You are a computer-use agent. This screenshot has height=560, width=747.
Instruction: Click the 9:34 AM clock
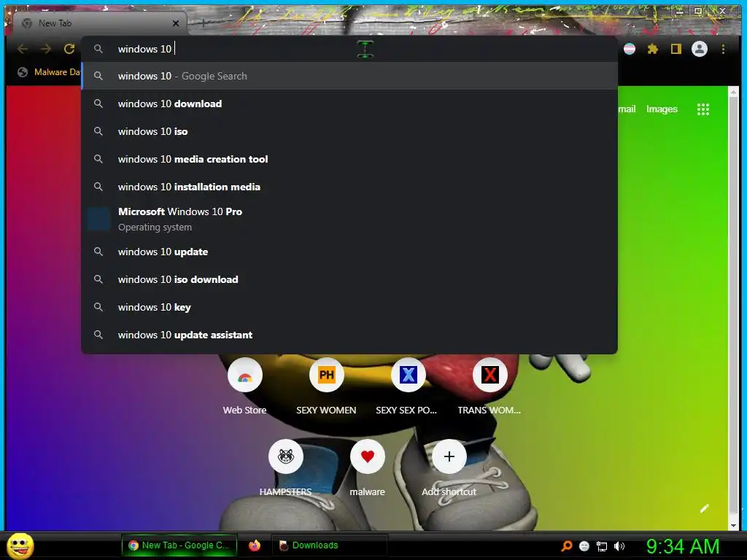(683, 546)
